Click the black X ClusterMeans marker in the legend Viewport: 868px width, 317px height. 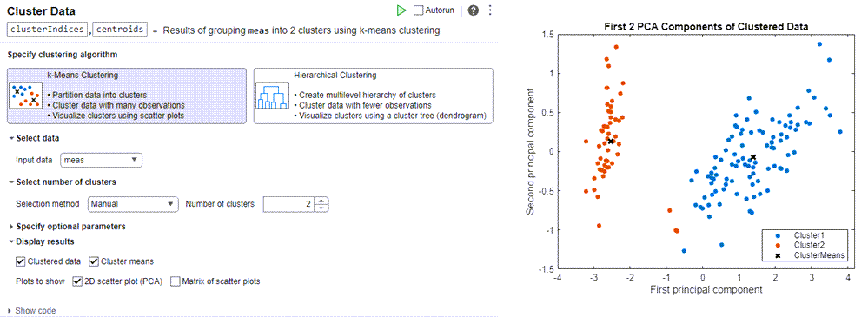pyautogui.click(x=778, y=255)
